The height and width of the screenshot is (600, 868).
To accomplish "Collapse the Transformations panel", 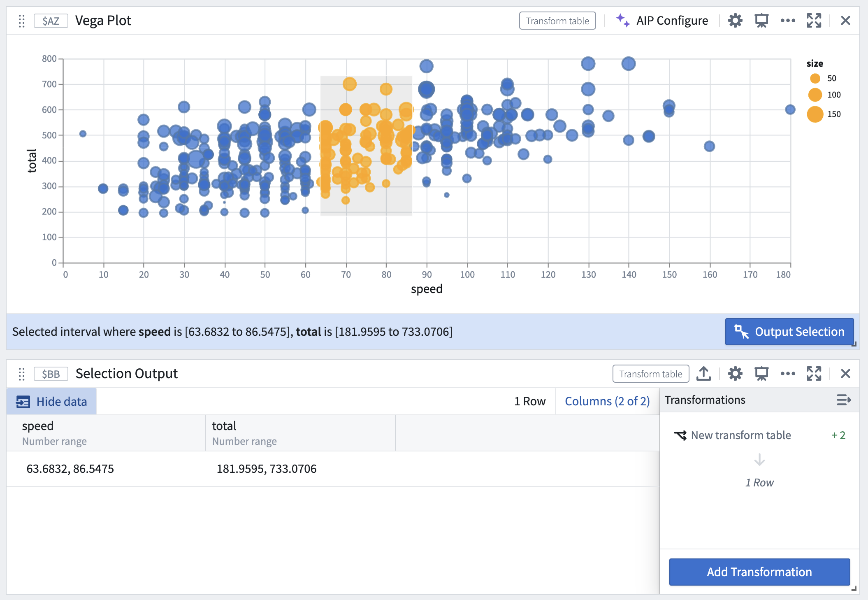I will (x=843, y=400).
